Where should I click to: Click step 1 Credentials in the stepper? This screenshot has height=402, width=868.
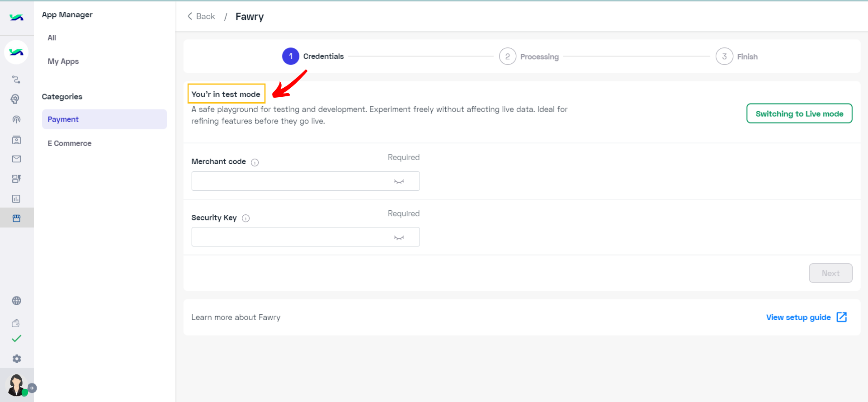pyautogui.click(x=313, y=56)
